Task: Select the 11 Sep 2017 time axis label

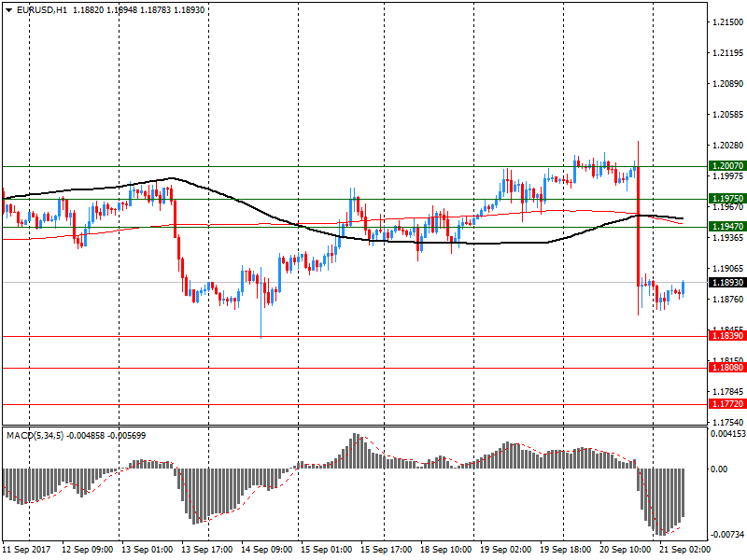Action: point(27,549)
